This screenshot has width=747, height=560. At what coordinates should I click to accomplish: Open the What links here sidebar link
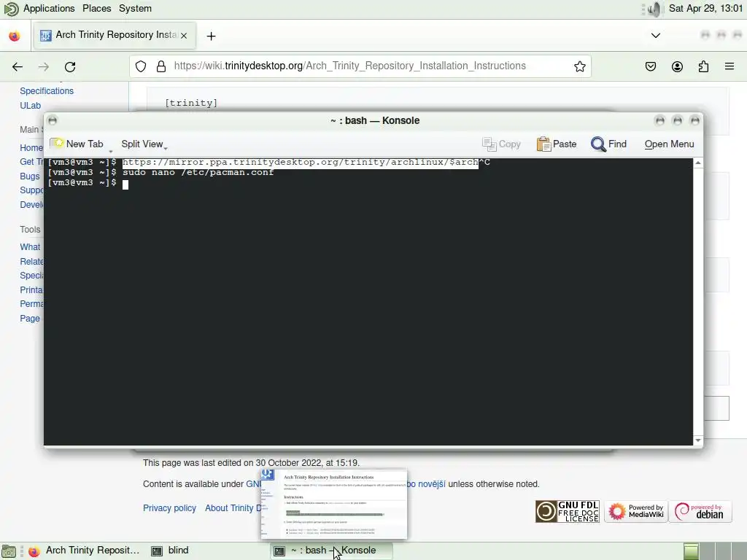pyautogui.click(x=30, y=246)
